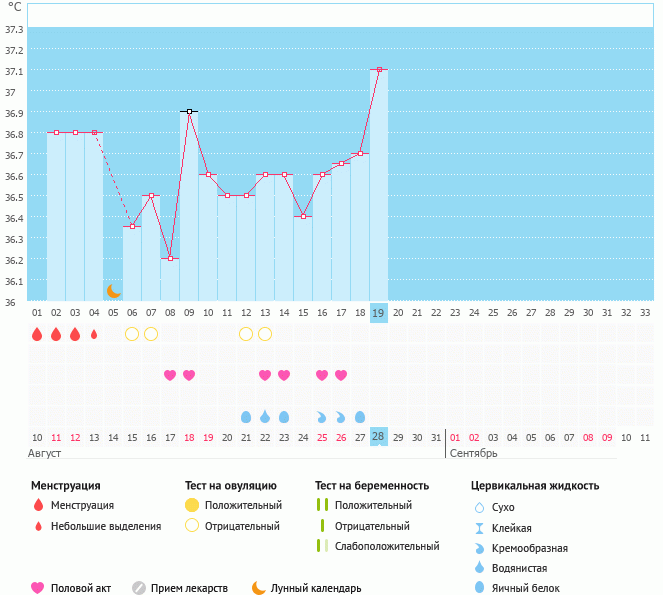
Task: Click the 36.2 temperature point on day 08
Action: [x=170, y=259]
